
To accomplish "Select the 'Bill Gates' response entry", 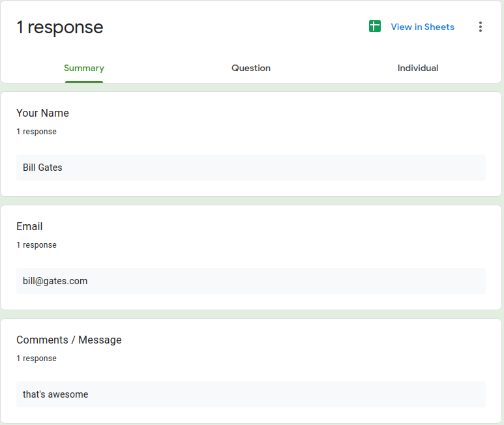I will [x=42, y=168].
